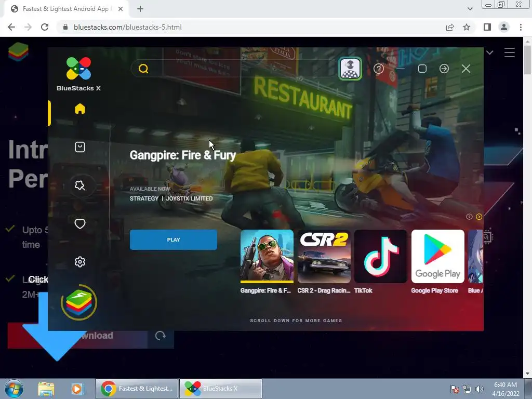532x399 pixels.
Task: Click the circled arrow icon in title bar
Action: coord(444,69)
